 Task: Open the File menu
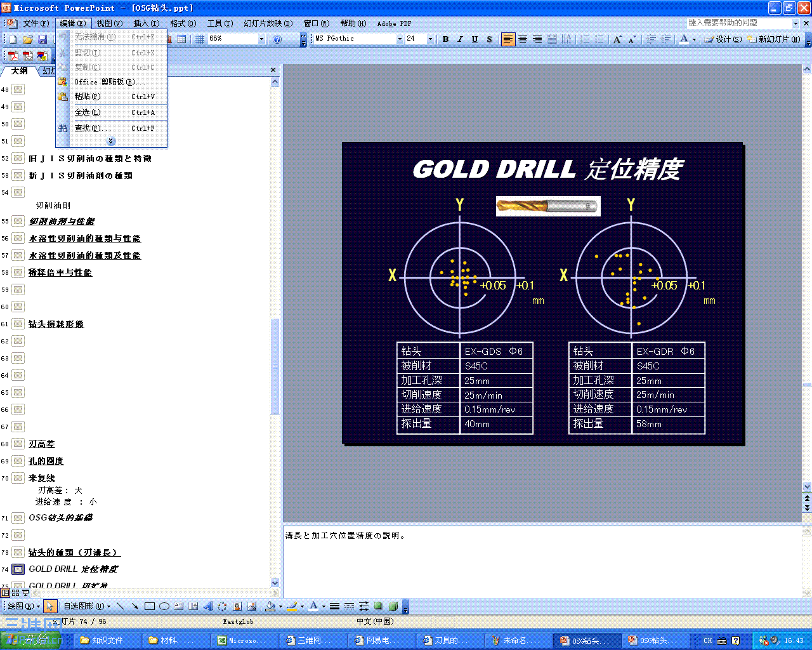pyautogui.click(x=36, y=23)
